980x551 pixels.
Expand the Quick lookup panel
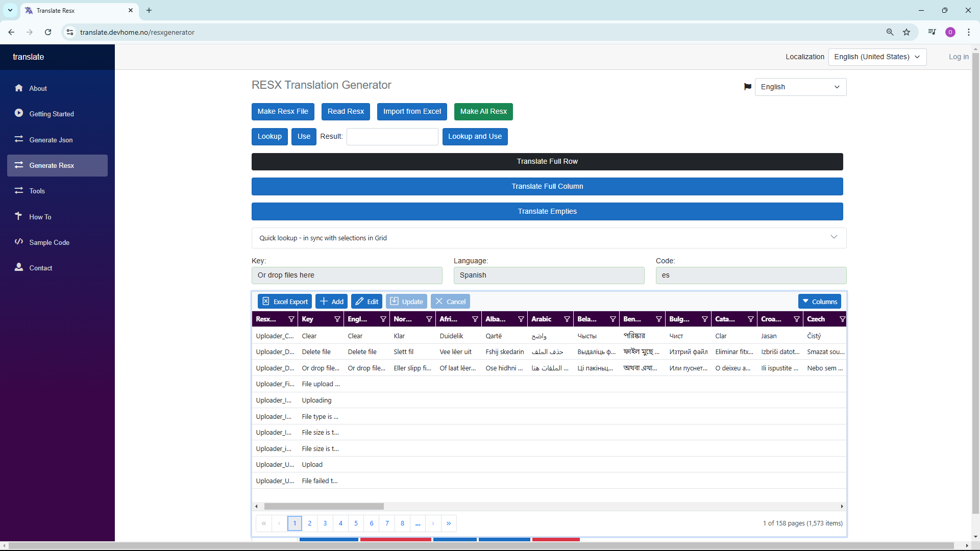point(834,237)
